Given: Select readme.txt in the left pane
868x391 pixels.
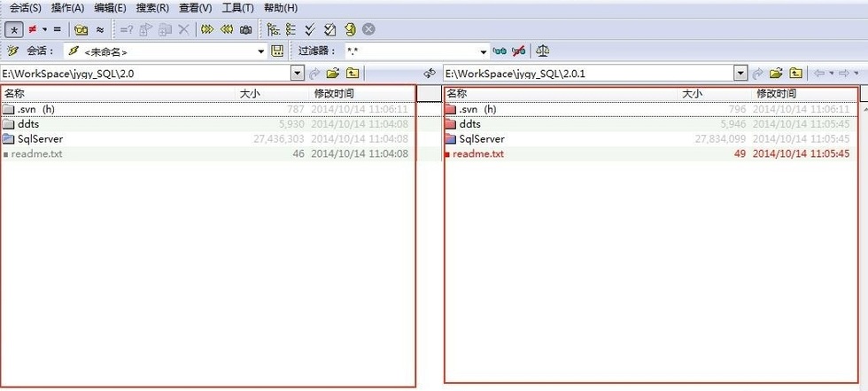Looking at the screenshot, I should [x=207, y=154].
